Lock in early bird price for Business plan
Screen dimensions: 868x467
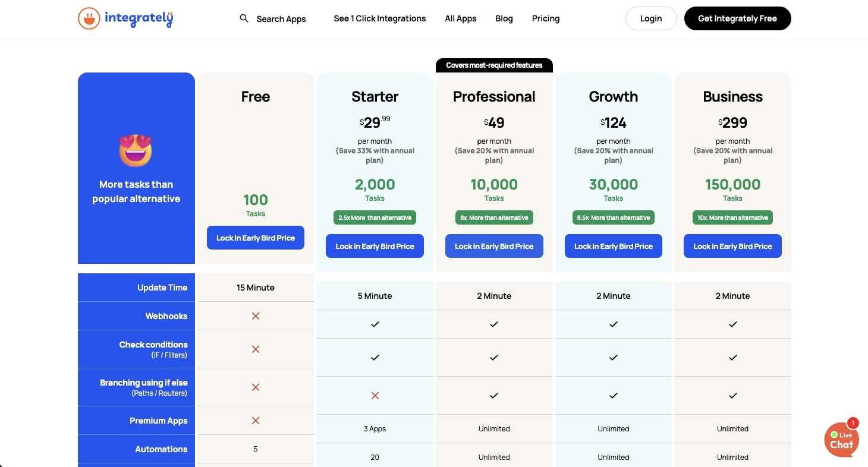pyautogui.click(x=733, y=246)
